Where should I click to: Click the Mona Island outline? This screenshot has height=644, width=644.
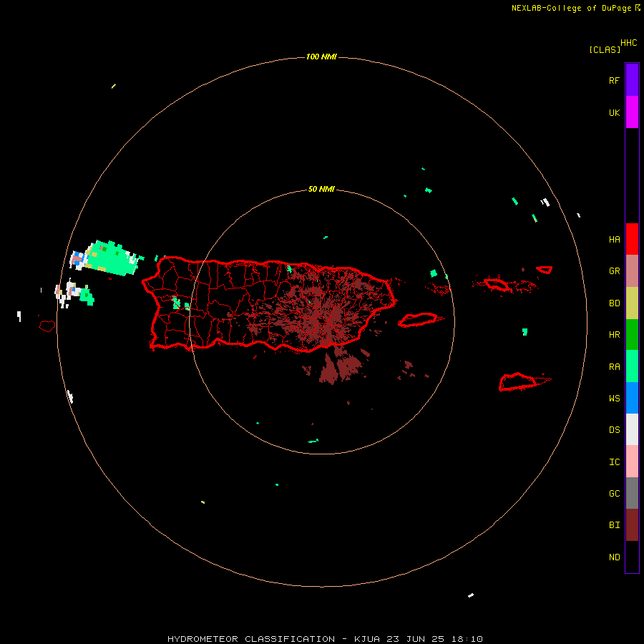coord(47,326)
